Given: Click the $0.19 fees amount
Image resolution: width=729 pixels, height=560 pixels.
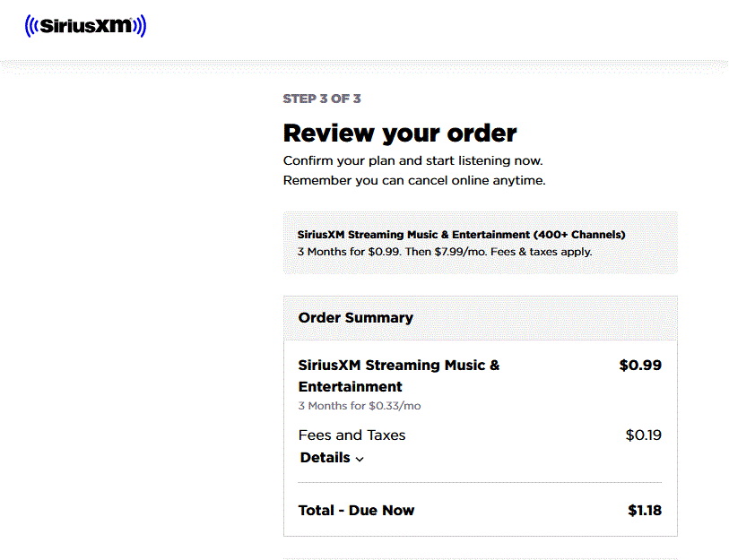Looking at the screenshot, I should [644, 435].
